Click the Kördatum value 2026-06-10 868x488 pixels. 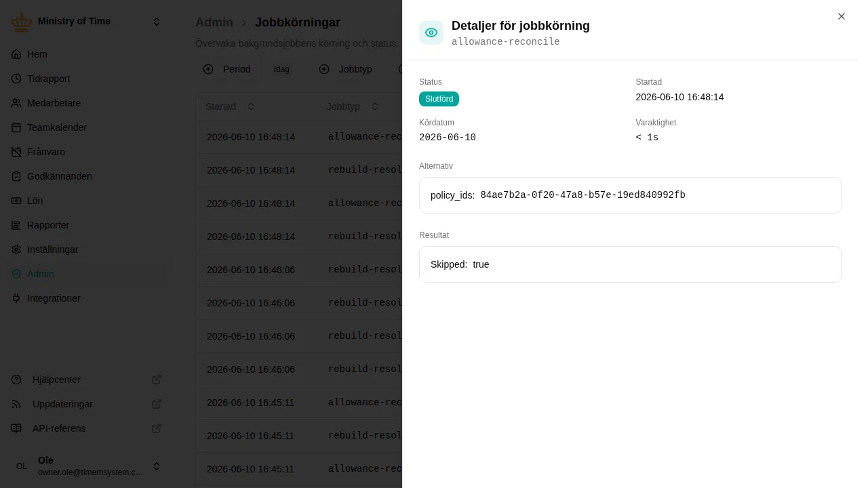[448, 138]
